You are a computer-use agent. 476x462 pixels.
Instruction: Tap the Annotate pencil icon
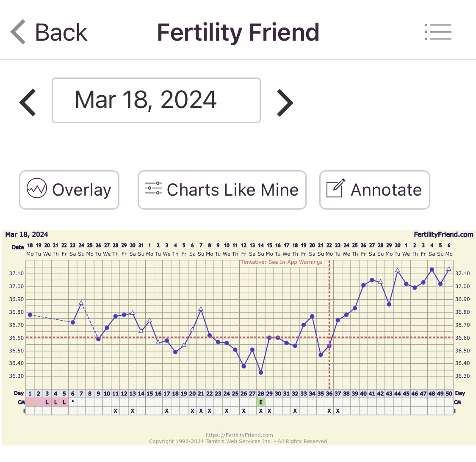[335, 189]
